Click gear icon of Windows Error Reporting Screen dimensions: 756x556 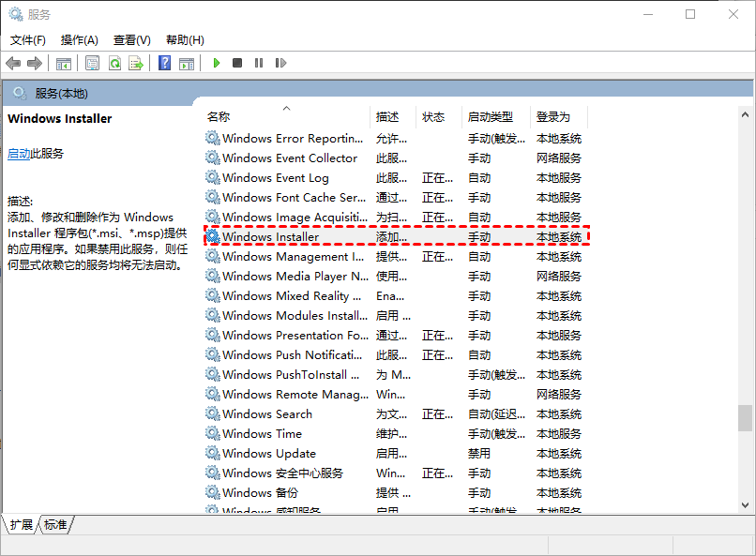pyautogui.click(x=213, y=138)
